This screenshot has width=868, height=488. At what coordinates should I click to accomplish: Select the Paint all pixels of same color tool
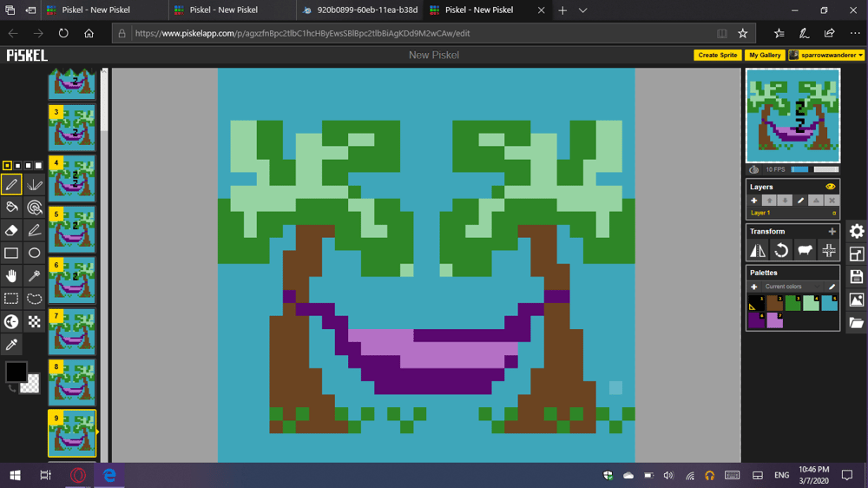(35, 208)
